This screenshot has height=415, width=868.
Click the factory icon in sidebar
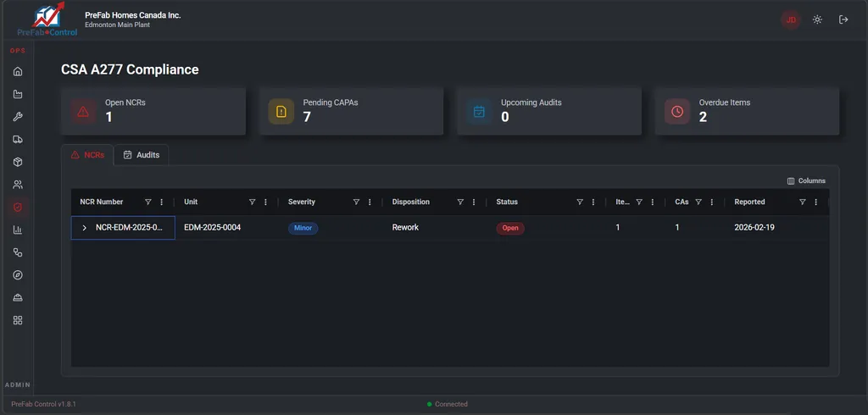[18, 94]
